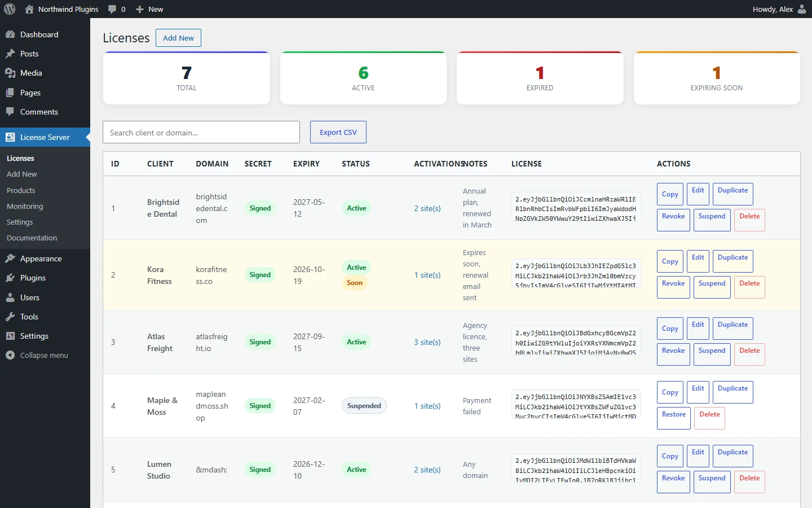The image size is (812, 508).
Task: Click the ACTIVE count card
Action: (363, 78)
